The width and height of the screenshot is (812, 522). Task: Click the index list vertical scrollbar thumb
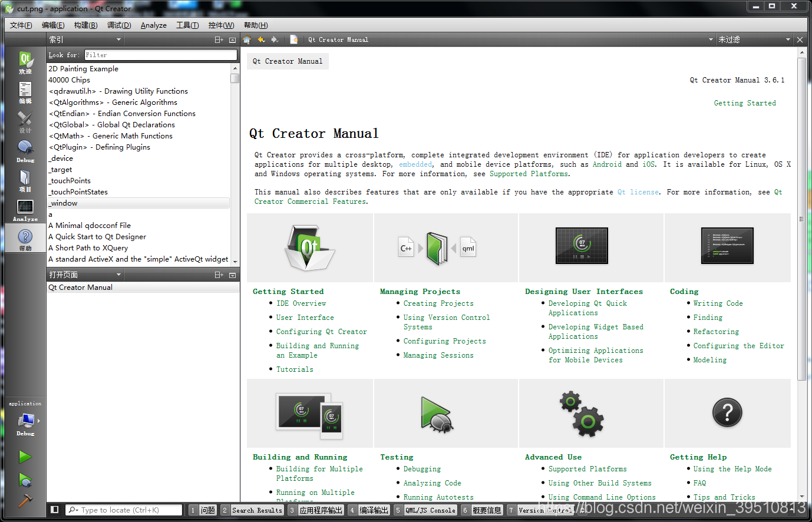235,78
